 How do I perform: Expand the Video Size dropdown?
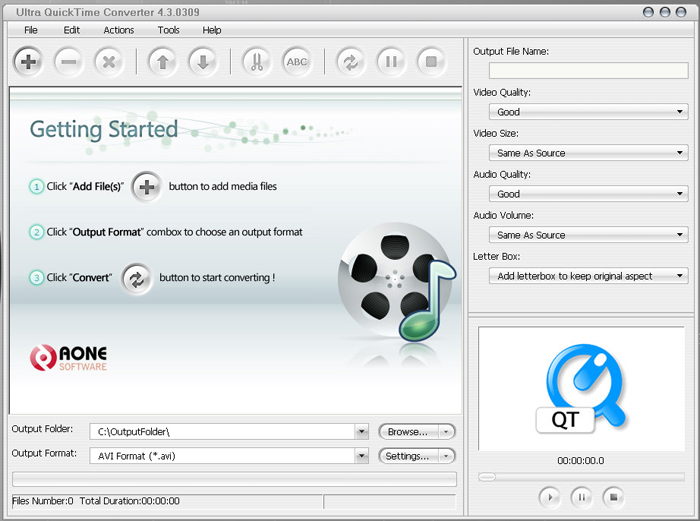[679, 153]
